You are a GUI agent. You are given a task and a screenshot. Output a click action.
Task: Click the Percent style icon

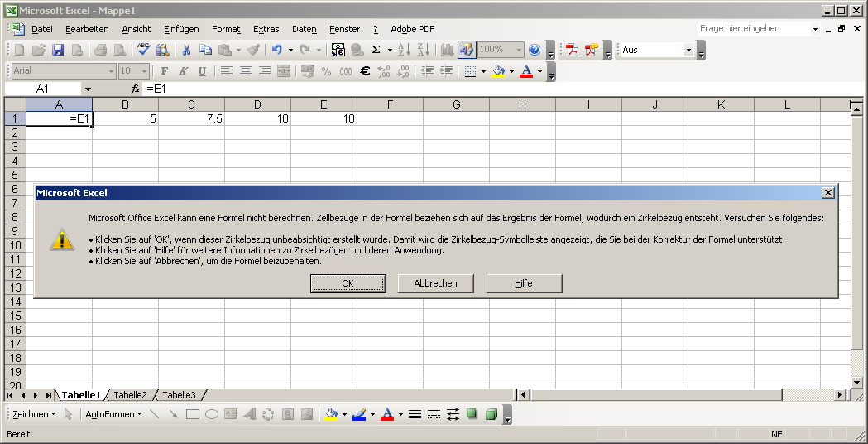[327, 71]
